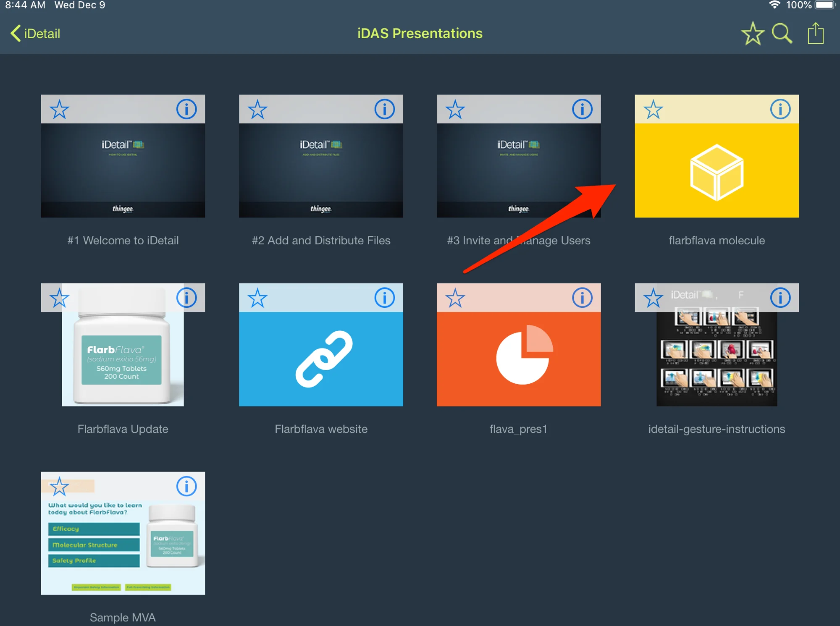Screen dimensions: 840x626
Task: Show info for flarbflava molecule
Action: click(780, 109)
